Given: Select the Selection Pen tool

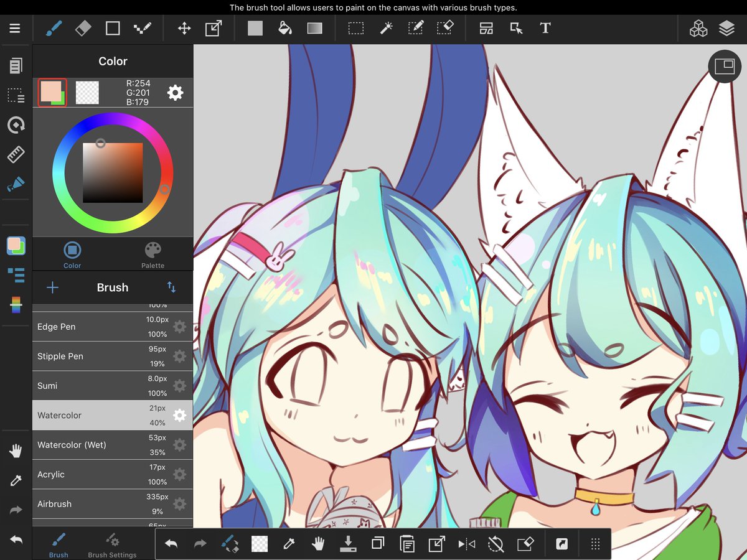Looking at the screenshot, I should (x=415, y=29).
